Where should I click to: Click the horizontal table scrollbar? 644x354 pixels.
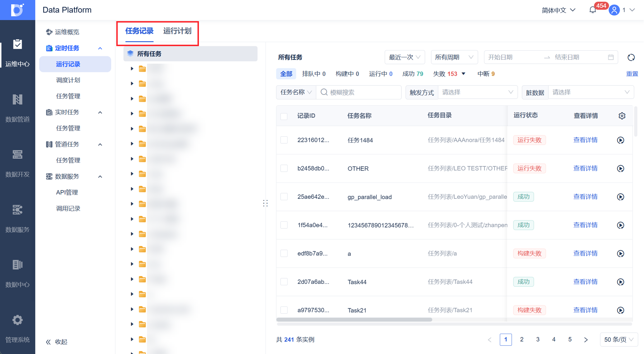[x=354, y=320]
